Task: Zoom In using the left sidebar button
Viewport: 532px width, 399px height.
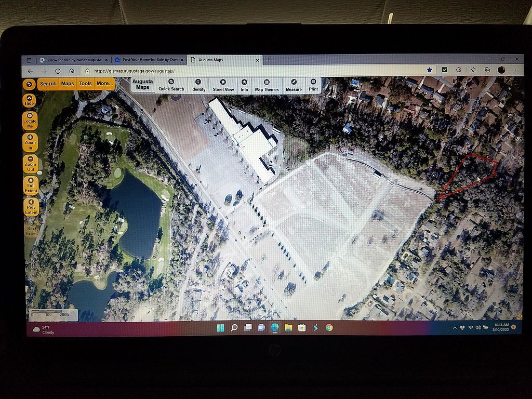Action: (30, 142)
